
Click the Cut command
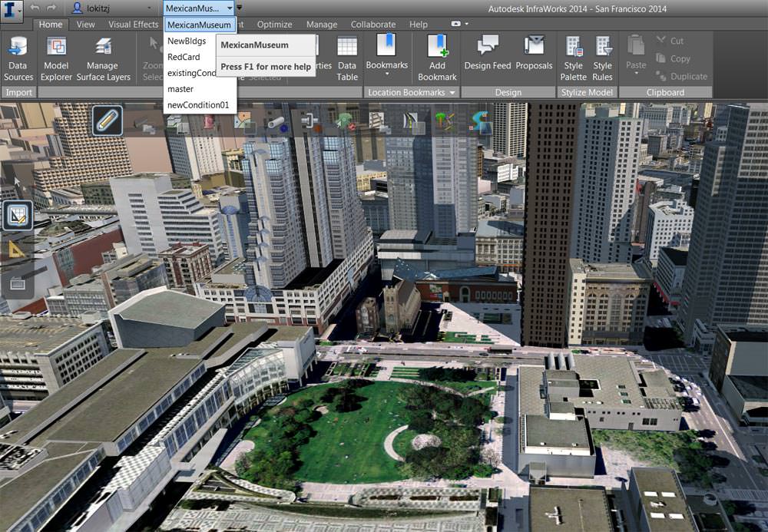[x=670, y=41]
